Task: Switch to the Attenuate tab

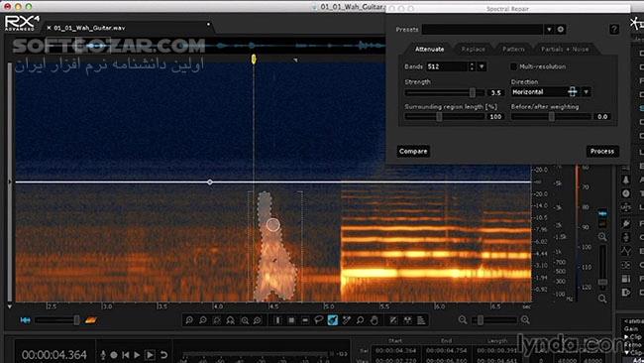Action: tap(429, 49)
